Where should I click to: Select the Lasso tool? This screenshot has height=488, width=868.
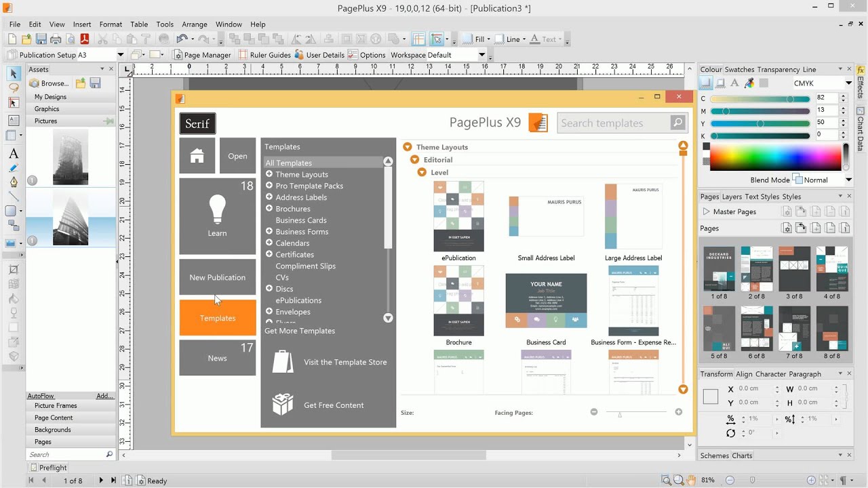click(x=14, y=88)
